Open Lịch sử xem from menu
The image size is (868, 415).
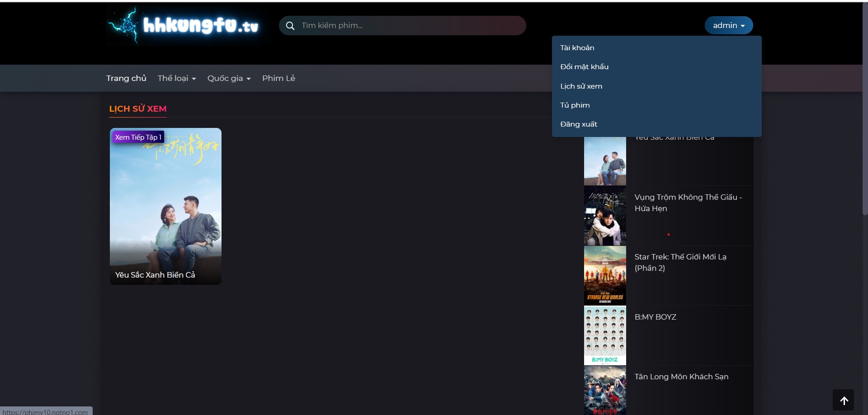point(581,86)
